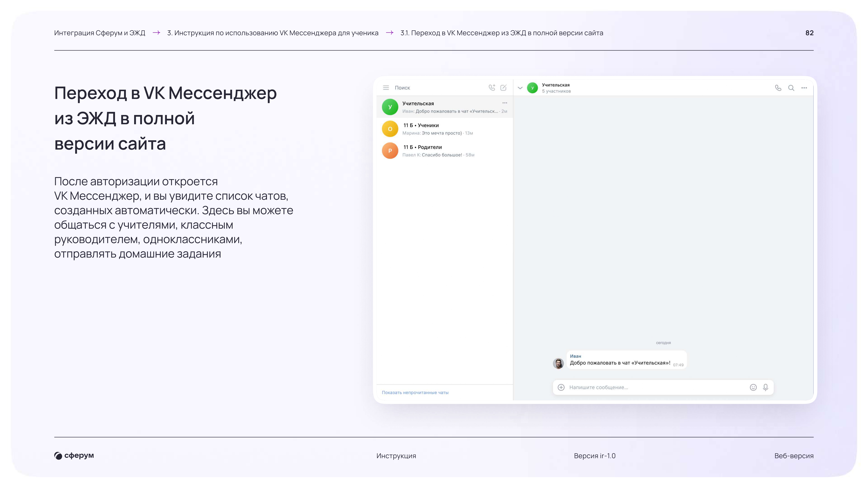Collapse chat using chevron near Учительская header
The image size is (868, 488).
pos(520,88)
